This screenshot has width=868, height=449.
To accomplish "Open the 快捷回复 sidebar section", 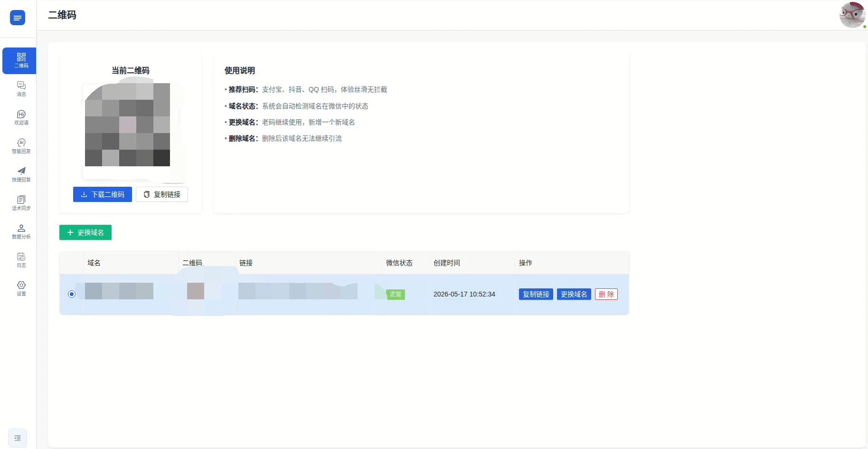I will [21, 174].
